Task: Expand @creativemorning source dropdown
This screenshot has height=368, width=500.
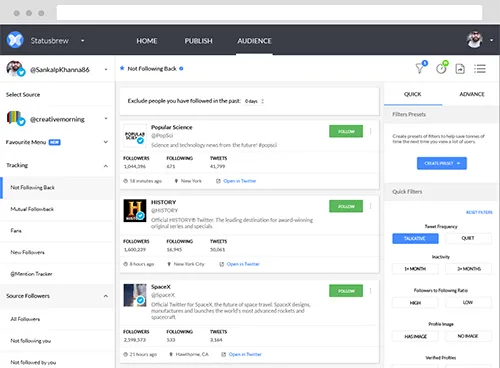Action: click(106, 119)
